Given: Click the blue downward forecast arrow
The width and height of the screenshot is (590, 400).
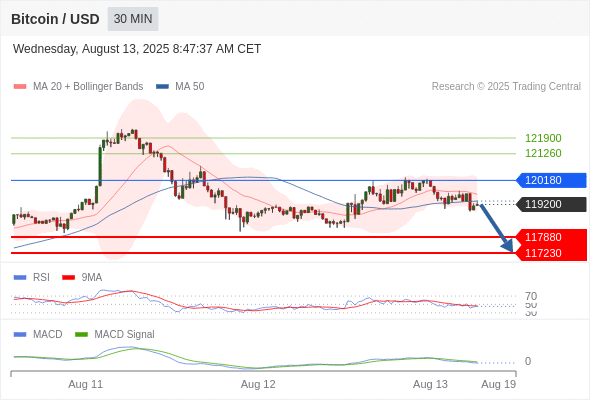Looking at the screenshot, I should click(x=497, y=228).
